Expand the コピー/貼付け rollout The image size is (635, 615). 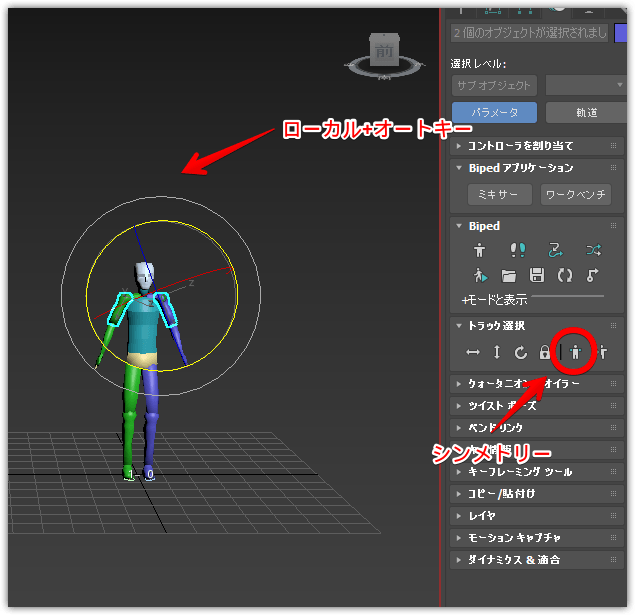[502, 494]
